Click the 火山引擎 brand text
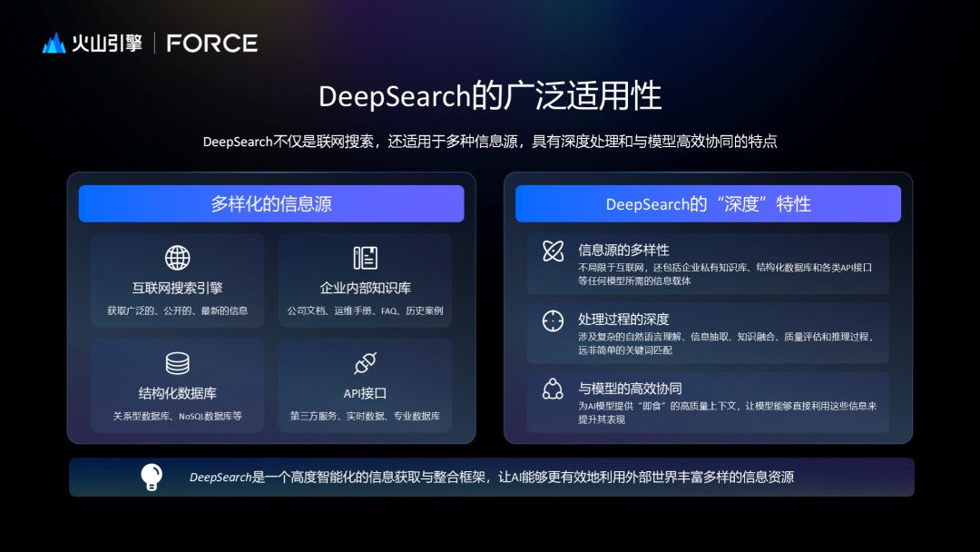Image resolution: width=980 pixels, height=552 pixels. (x=107, y=44)
